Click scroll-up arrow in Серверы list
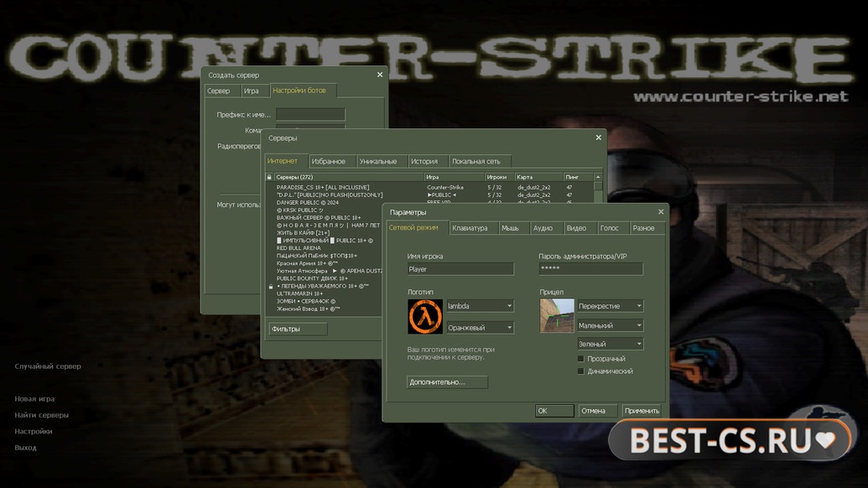Image resolution: width=868 pixels, height=488 pixels. pyautogui.click(x=598, y=177)
